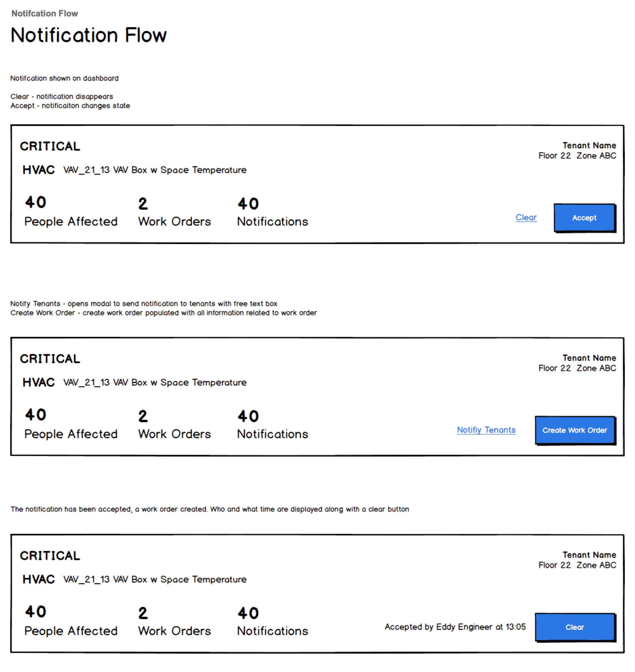
Task: Click the CRITICAL label in the first card
Action: (50, 146)
